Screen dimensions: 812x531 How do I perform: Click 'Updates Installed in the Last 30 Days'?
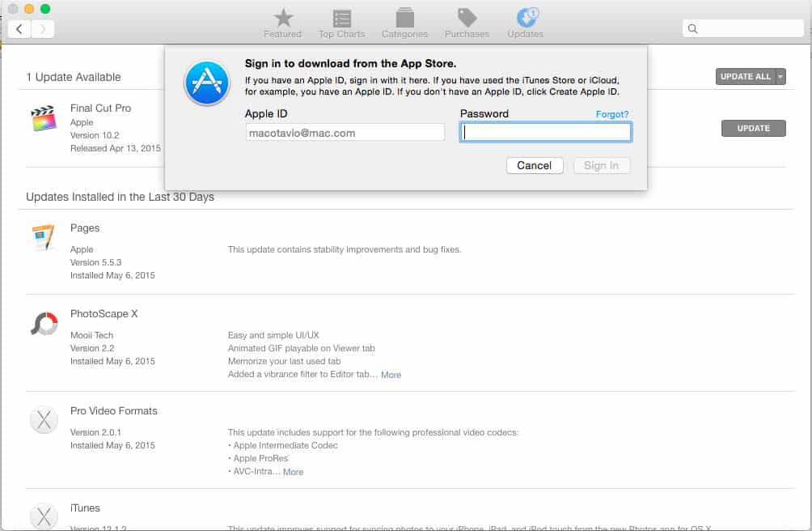coord(121,197)
